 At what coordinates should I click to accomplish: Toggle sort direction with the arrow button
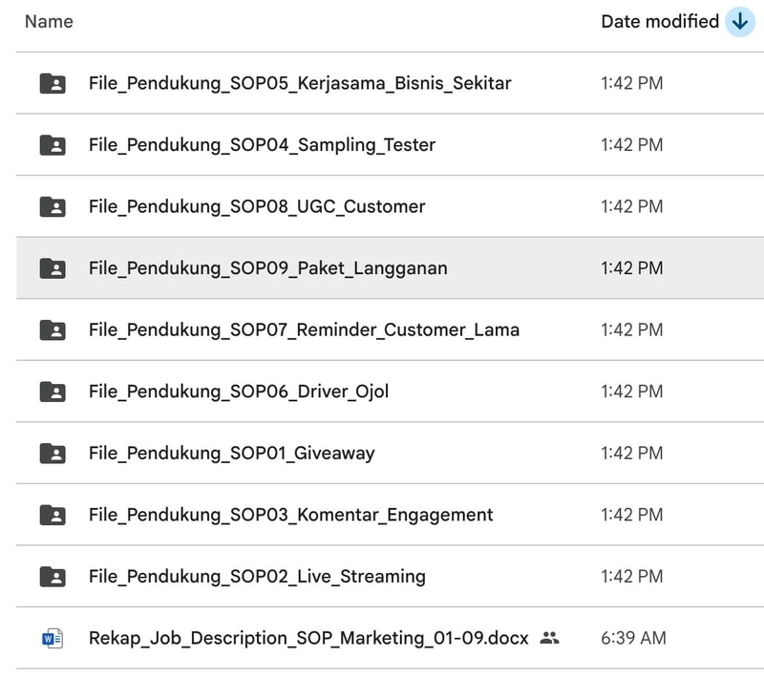[x=739, y=21]
